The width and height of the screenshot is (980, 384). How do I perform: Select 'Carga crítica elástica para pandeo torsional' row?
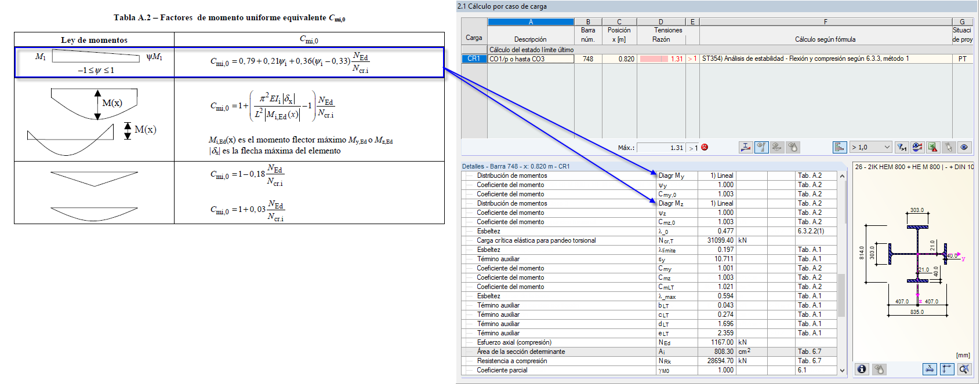coord(649,240)
